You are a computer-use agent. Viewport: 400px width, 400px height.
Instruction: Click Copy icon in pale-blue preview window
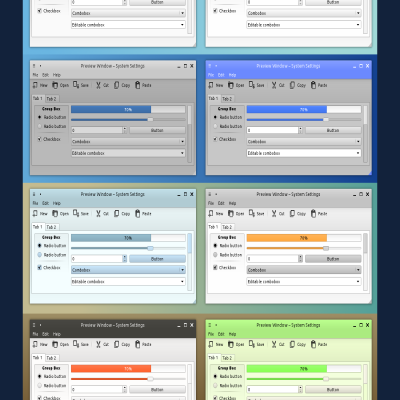click(x=117, y=213)
